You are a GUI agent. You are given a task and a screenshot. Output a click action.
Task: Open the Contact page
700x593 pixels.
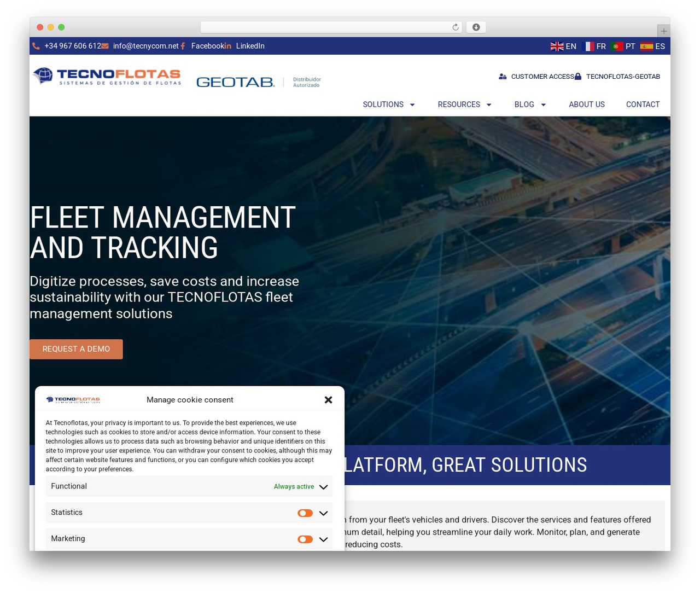tap(643, 104)
